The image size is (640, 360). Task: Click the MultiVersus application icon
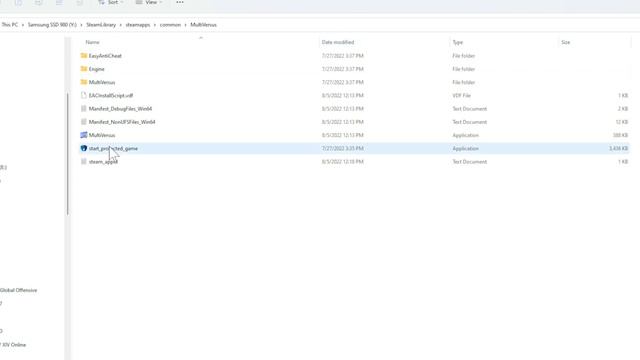click(84, 135)
